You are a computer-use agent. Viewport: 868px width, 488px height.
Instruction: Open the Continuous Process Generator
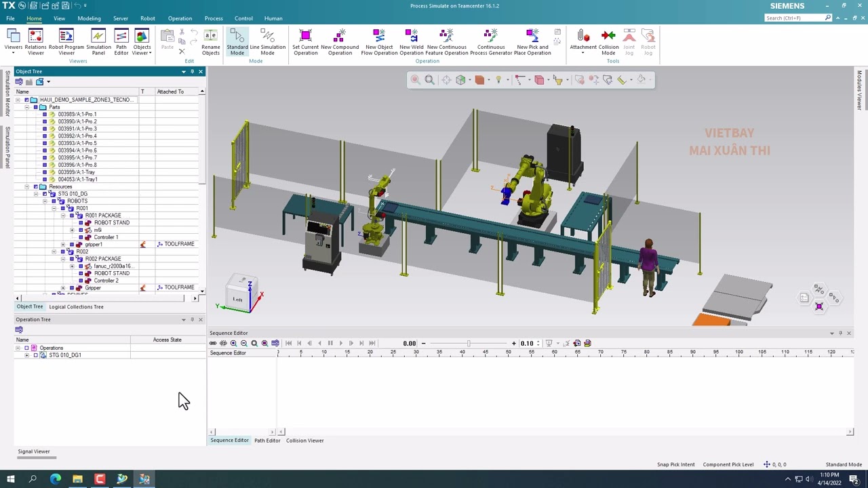491,42
